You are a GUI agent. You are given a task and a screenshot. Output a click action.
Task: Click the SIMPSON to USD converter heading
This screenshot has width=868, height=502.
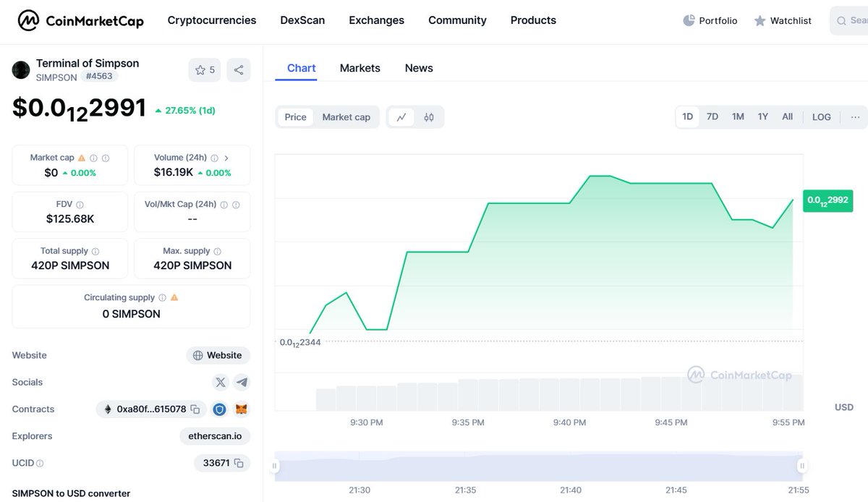pyautogui.click(x=71, y=493)
